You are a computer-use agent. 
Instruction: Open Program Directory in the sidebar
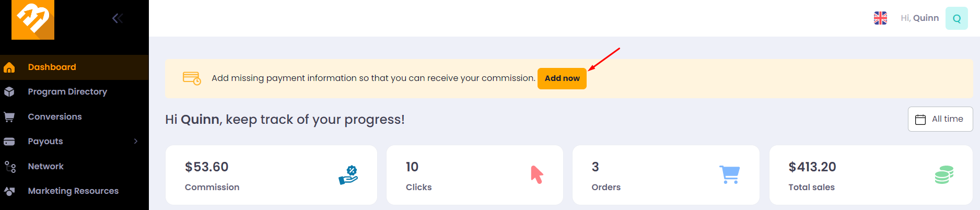[x=74, y=92]
